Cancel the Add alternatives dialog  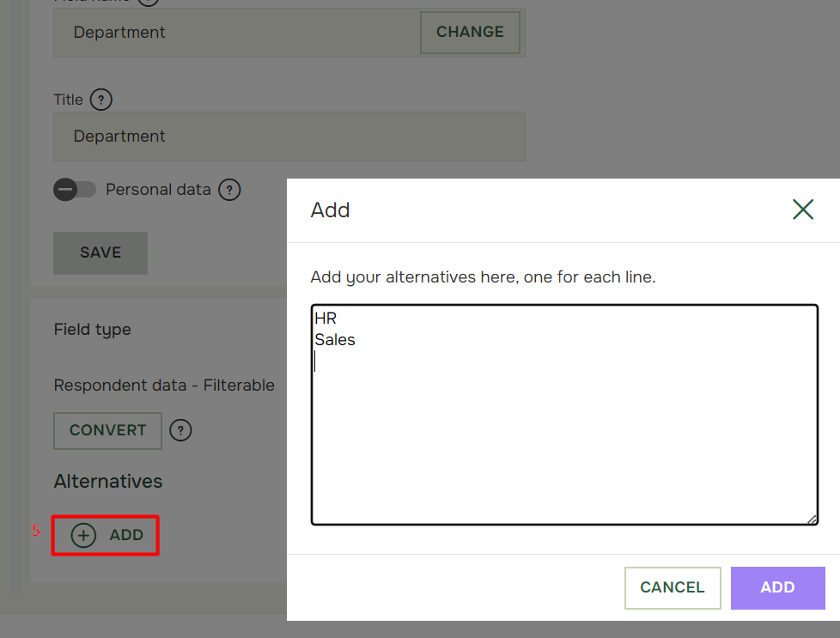click(673, 587)
